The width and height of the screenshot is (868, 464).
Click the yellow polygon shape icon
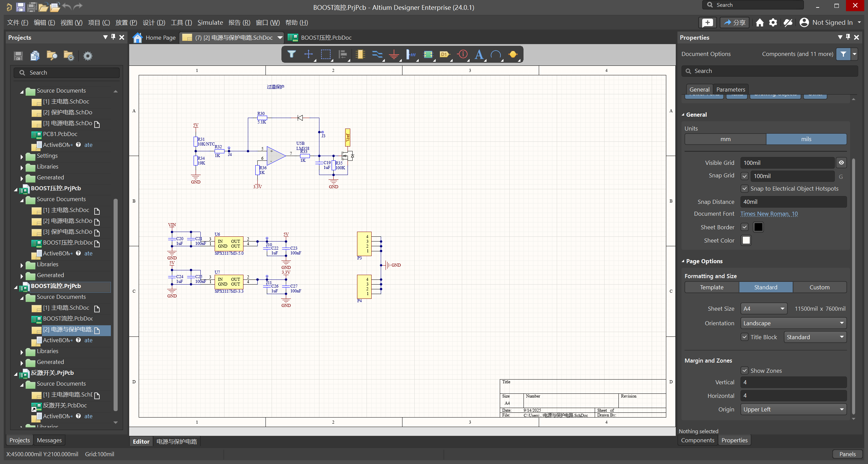point(513,54)
